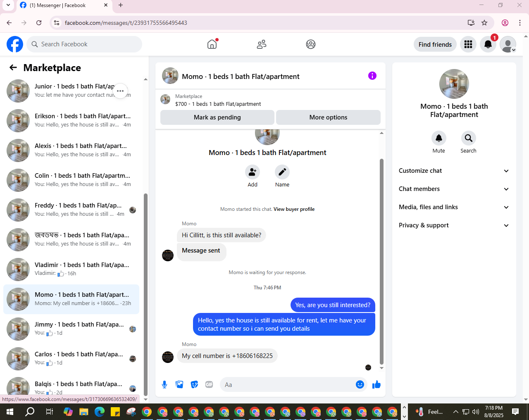Add people to the chat
529x420 pixels.
(x=253, y=172)
